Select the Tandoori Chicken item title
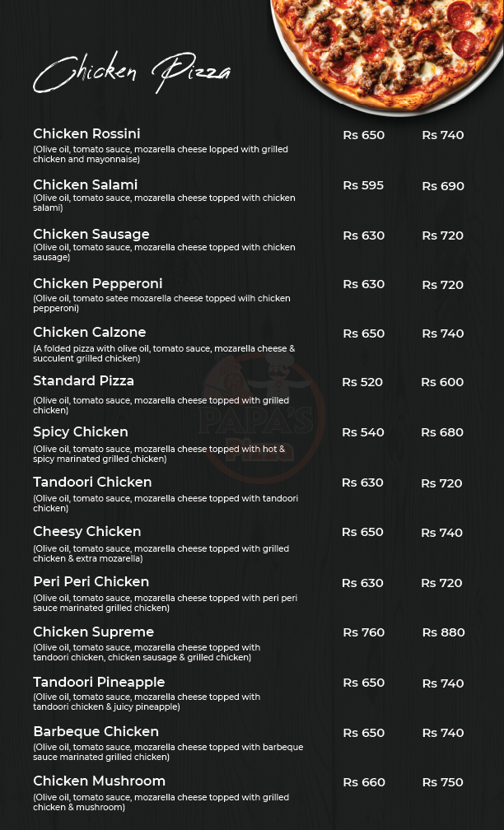504x830 pixels. (x=92, y=482)
